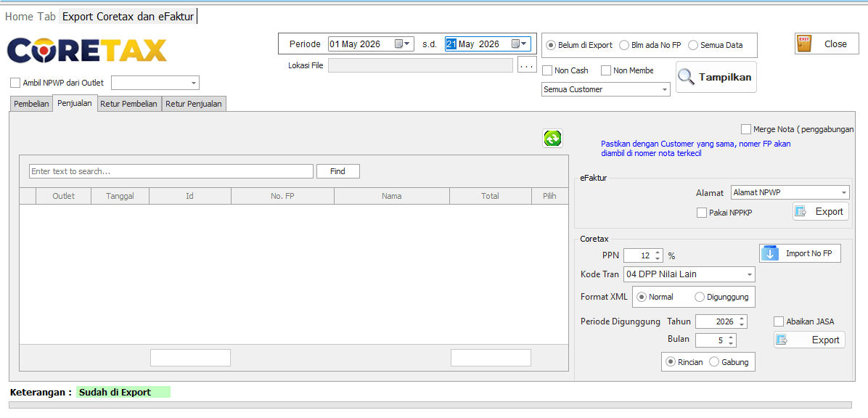Open the end date calendar picker

click(x=519, y=44)
